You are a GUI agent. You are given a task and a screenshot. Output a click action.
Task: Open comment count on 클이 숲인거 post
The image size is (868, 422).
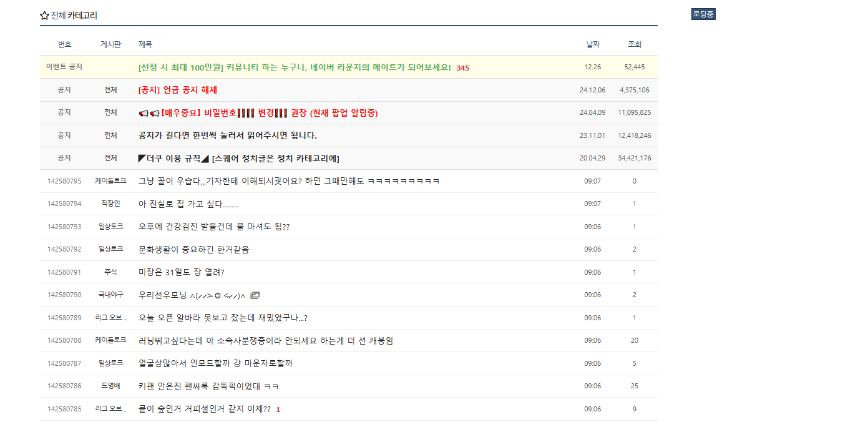278,410
